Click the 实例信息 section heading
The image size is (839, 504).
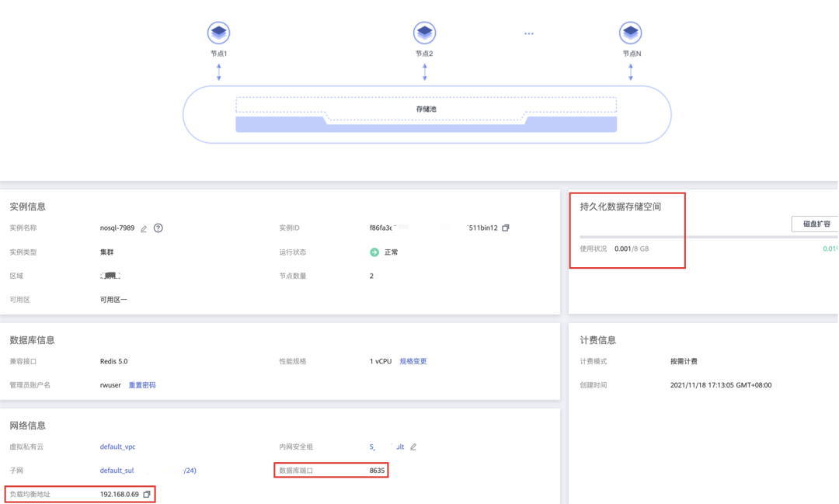click(27, 207)
